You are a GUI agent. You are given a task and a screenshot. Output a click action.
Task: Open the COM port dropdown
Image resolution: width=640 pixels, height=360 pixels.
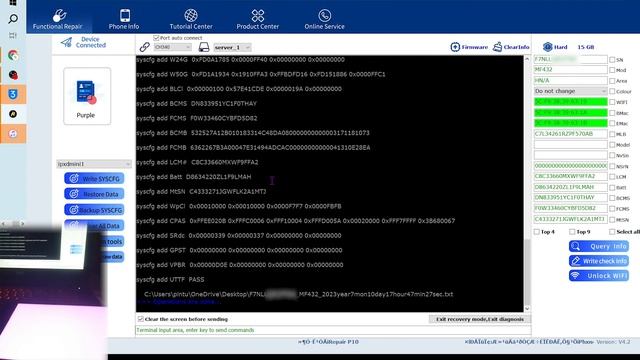pos(173,47)
